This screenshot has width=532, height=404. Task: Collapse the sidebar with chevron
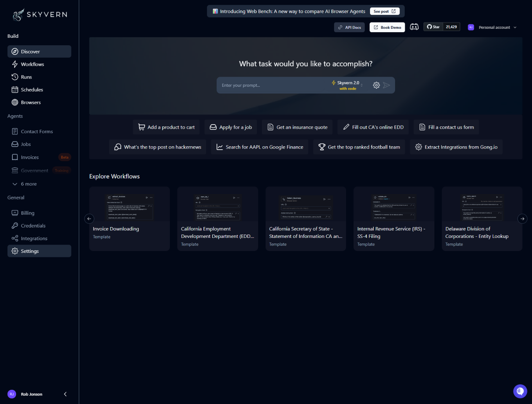65,394
